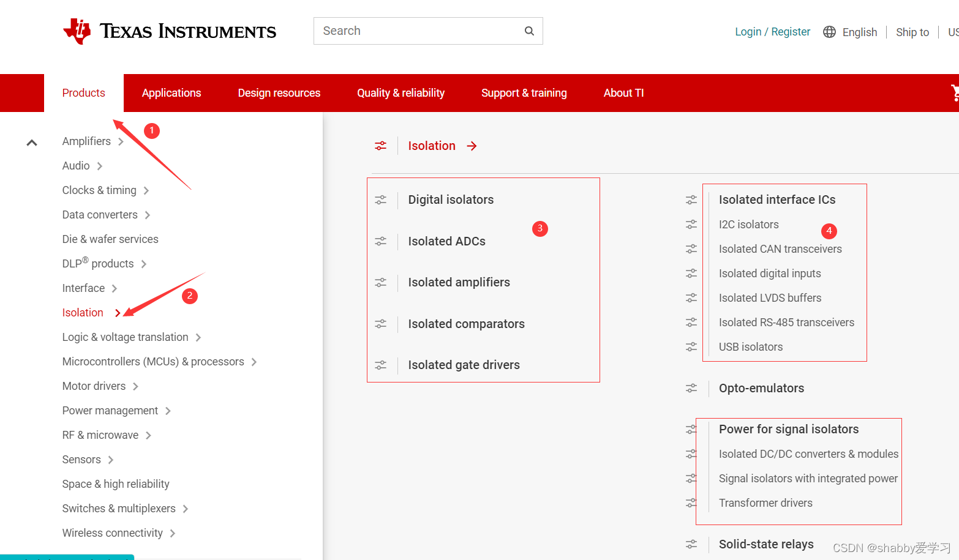Select Isolation in the left category list
Image resolution: width=959 pixels, height=560 pixels.
click(83, 313)
